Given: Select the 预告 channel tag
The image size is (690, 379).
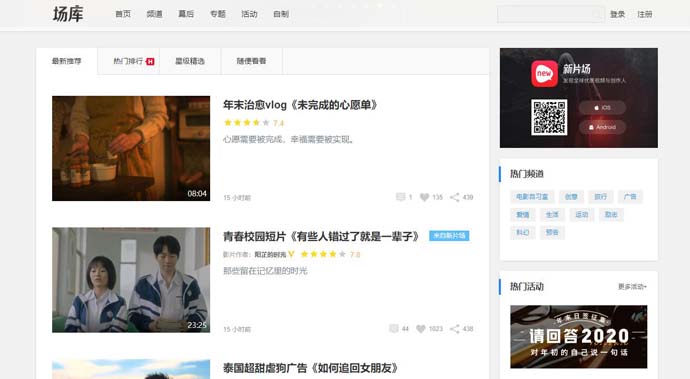Looking at the screenshot, I should 552,232.
